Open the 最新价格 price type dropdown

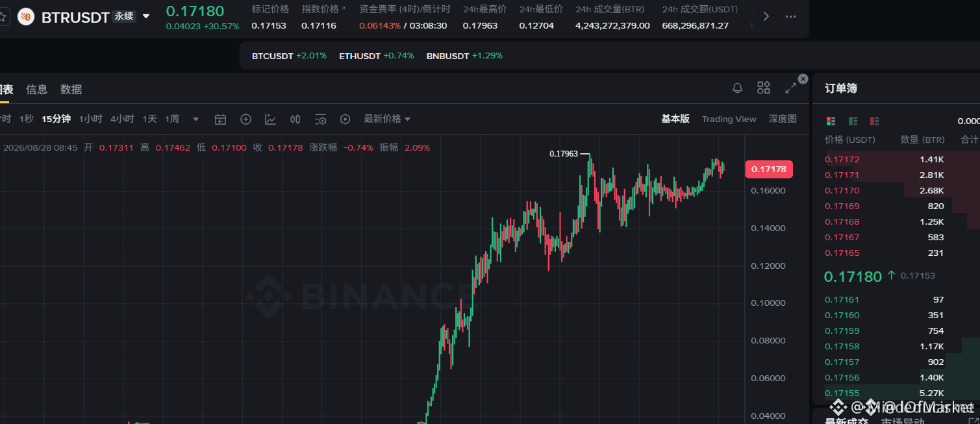coord(387,119)
